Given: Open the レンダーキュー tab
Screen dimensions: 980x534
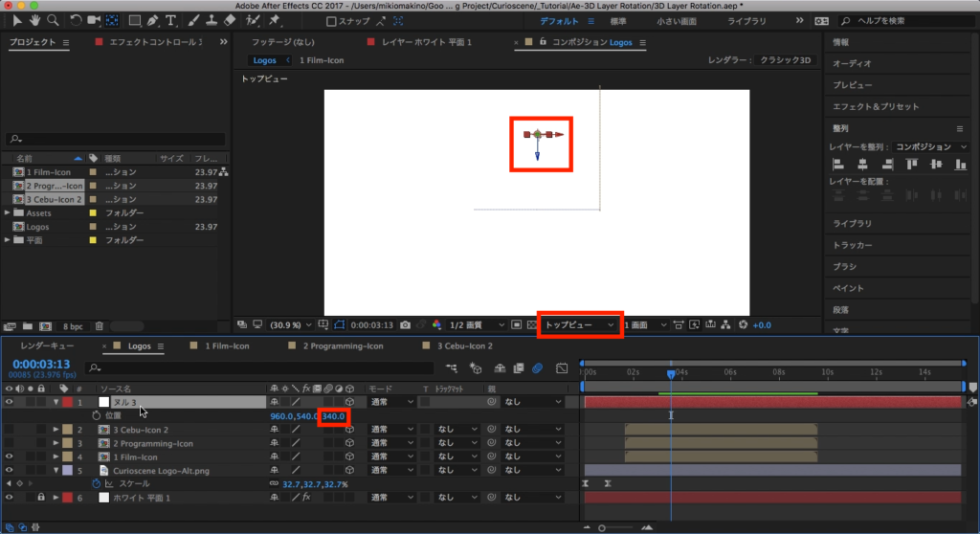Looking at the screenshot, I should pyautogui.click(x=48, y=345).
